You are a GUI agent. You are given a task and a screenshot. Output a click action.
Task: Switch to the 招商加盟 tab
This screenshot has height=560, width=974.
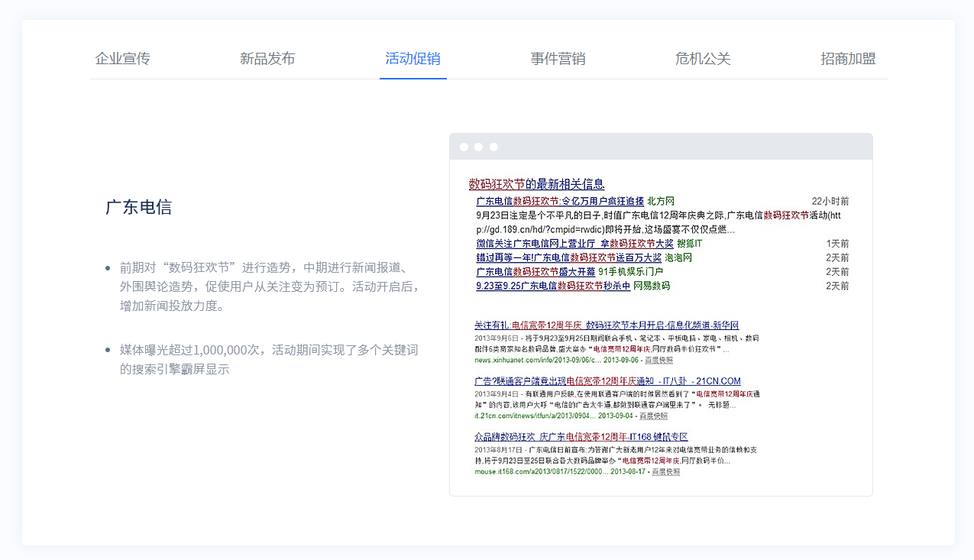point(848,59)
